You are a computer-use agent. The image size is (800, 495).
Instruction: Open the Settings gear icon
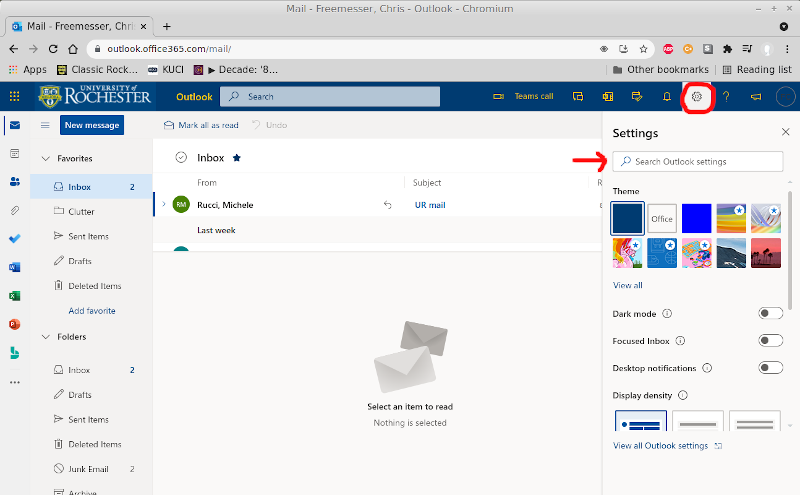697,97
